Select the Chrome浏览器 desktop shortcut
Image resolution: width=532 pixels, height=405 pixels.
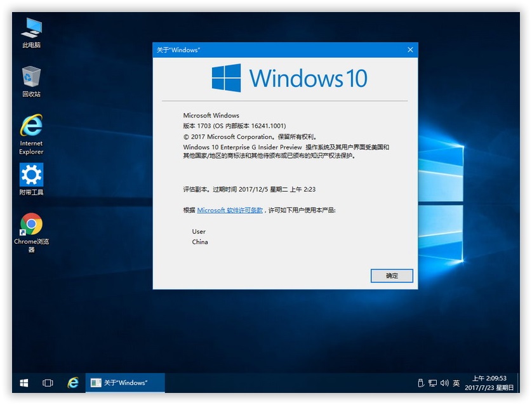[31, 233]
